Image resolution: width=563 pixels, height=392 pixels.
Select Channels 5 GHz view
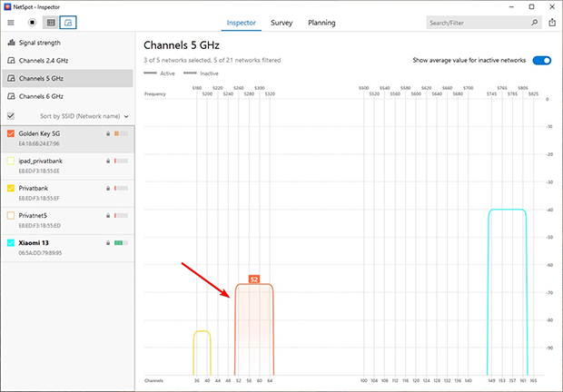pos(67,78)
